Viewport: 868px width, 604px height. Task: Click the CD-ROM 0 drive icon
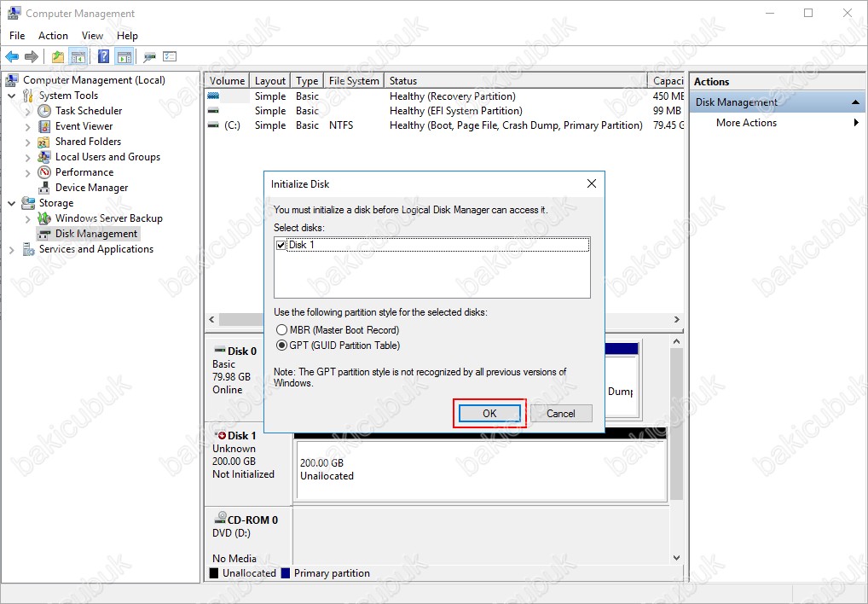click(220, 518)
